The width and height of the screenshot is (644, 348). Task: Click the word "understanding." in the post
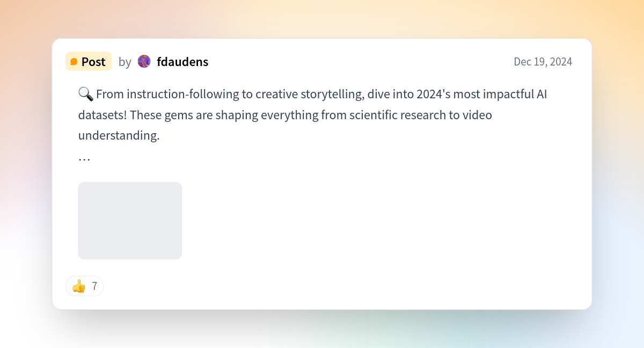click(119, 135)
